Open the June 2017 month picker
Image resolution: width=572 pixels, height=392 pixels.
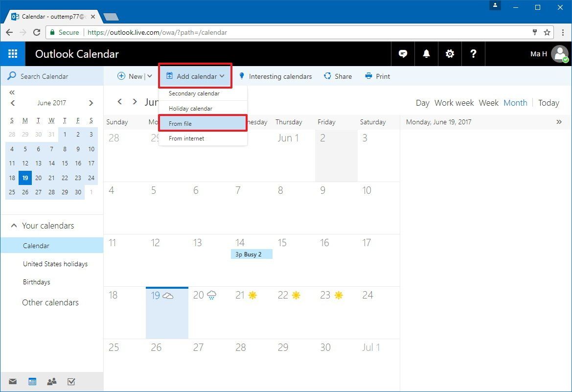pos(51,103)
